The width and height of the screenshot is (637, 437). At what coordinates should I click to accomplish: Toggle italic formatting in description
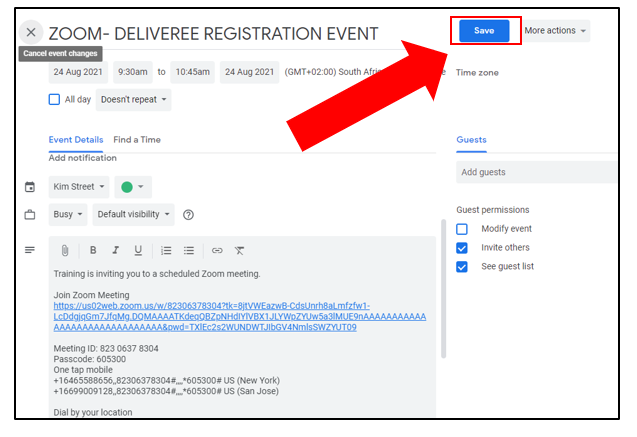click(x=115, y=250)
